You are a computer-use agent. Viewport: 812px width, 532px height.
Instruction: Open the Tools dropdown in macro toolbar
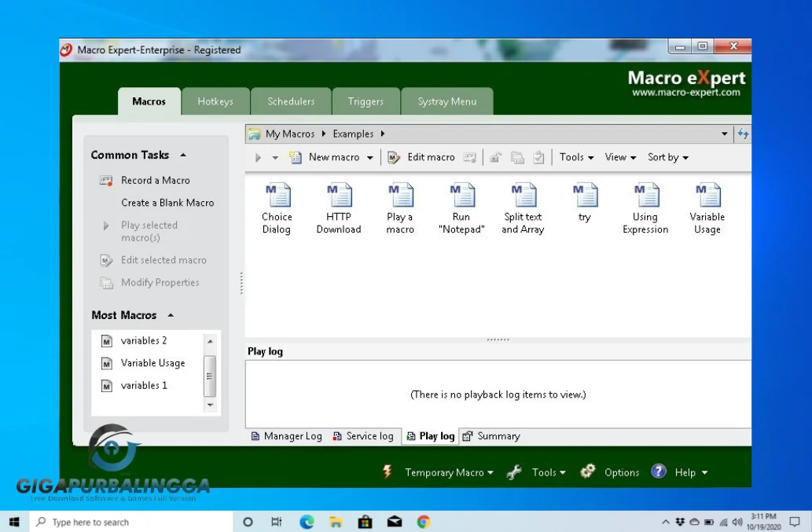pyautogui.click(x=576, y=157)
